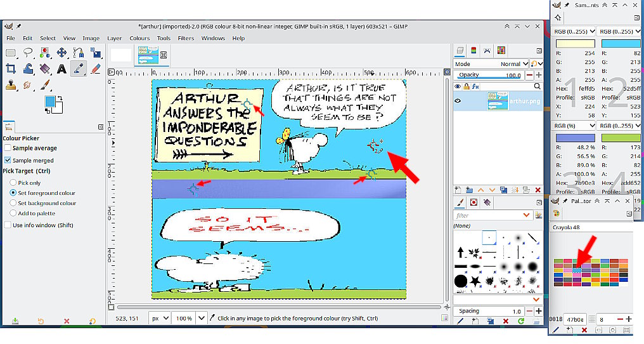This screenshot has height=344, width=644.
Task: Select the Paths tool
Action: pos(79,53)
